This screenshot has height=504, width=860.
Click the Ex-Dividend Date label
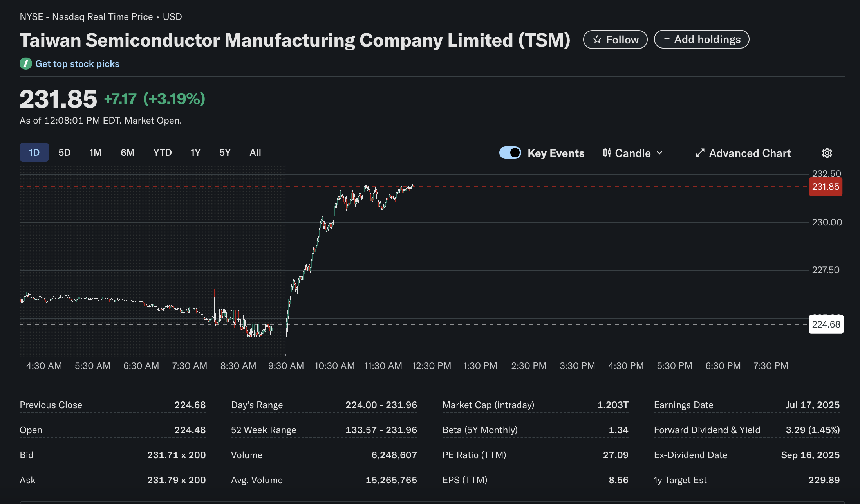point(691,455)
